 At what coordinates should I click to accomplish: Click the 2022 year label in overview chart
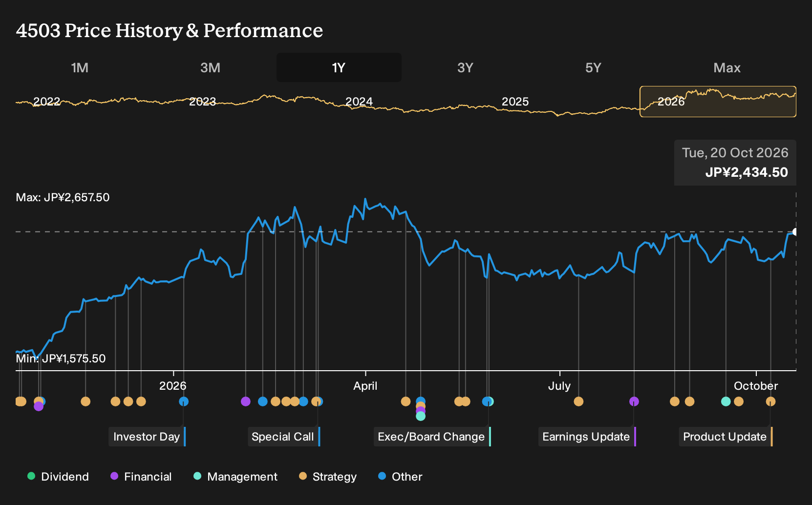47,102
